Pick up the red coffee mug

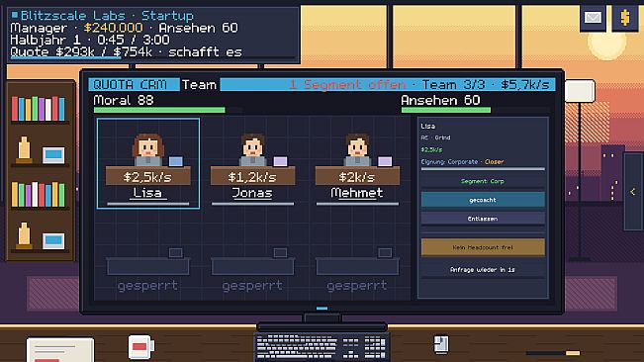(140, 347)
